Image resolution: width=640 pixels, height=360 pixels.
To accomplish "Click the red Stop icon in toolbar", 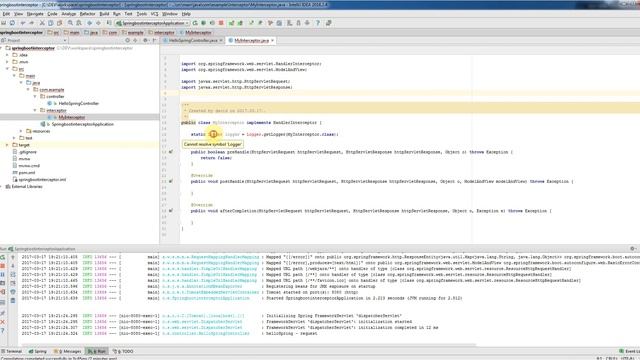I will click(221, 23).
